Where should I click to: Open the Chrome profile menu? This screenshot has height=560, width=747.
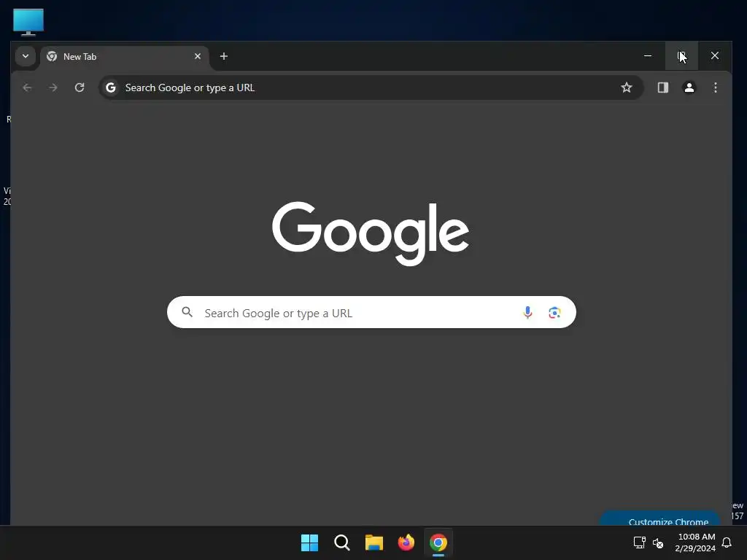(689, 87)
